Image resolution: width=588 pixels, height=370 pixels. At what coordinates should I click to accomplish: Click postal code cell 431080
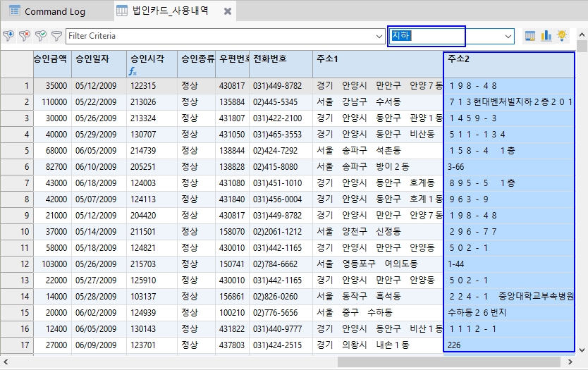(233, 183)
